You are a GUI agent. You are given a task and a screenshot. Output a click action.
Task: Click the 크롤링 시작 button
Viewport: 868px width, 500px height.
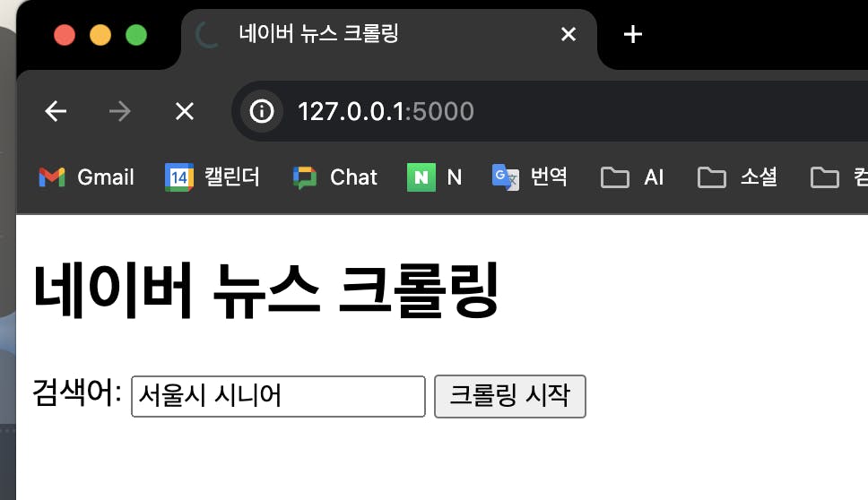510,396
